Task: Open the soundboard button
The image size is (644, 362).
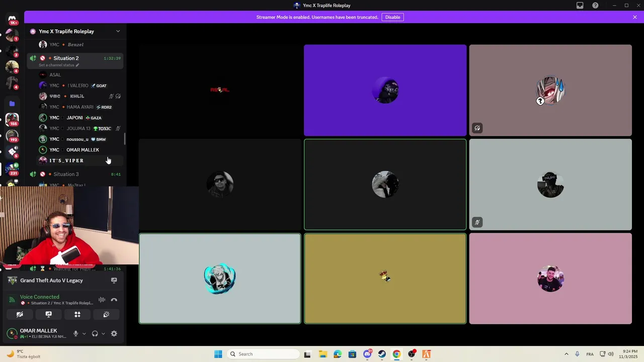Action: click(x=106, y=314)
